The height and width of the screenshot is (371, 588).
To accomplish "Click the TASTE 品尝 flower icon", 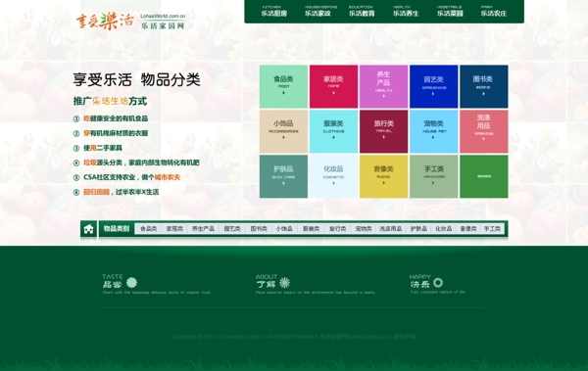I will [x=131, y=283].
